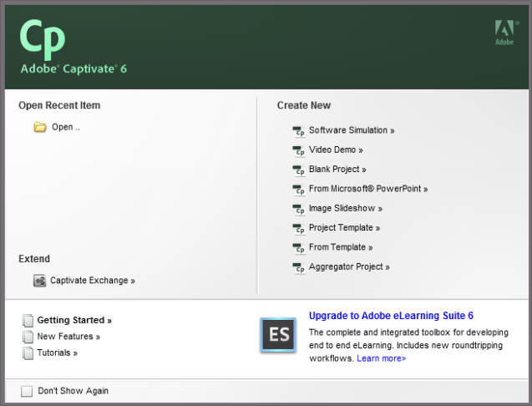Click the large Cp Captivate logo
This screenshot has width=532, height=406.
coord(43,39)
